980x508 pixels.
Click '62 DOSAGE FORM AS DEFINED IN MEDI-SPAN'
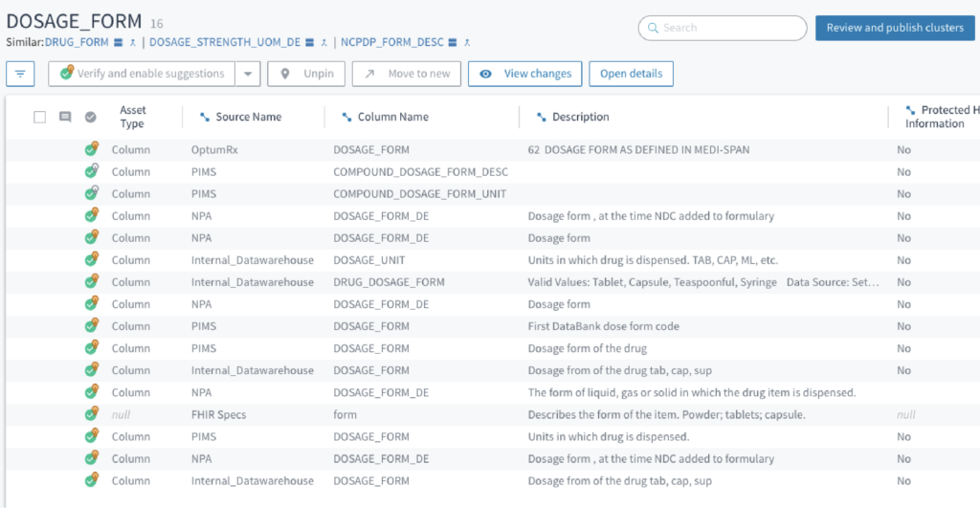[638, 150]
